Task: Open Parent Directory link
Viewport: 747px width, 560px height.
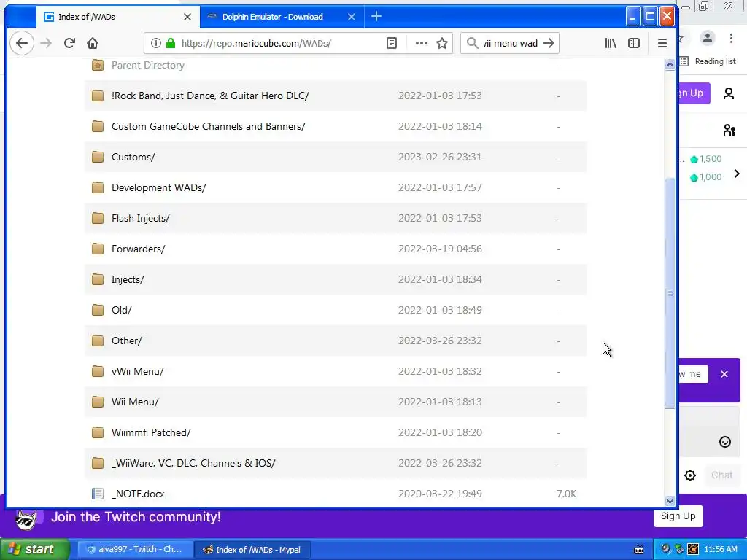Action: 147,65
